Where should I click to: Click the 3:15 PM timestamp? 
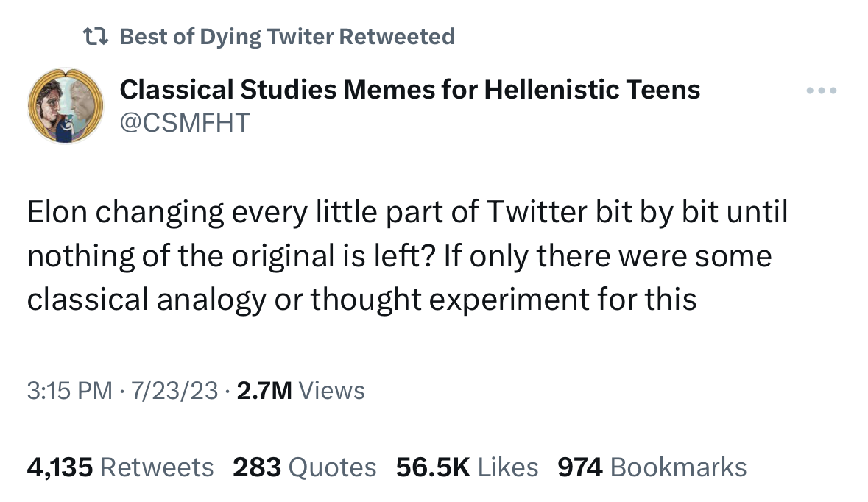pyautogui.click(x=70, y=390)
